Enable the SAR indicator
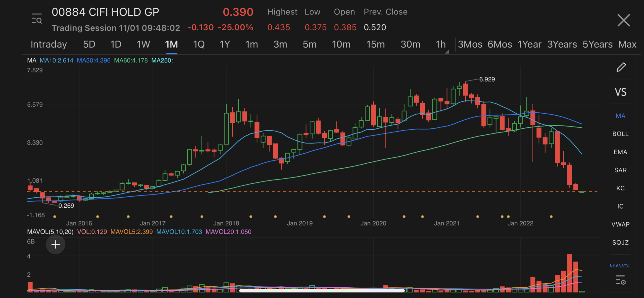This screenshot has width=644, height=298. [620, 170]
